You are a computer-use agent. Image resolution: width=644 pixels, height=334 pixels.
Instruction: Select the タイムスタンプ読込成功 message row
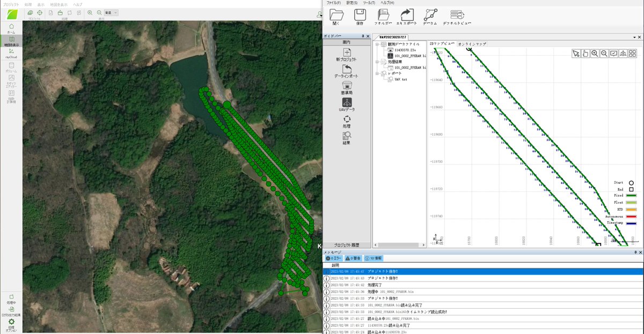point(483,311)
